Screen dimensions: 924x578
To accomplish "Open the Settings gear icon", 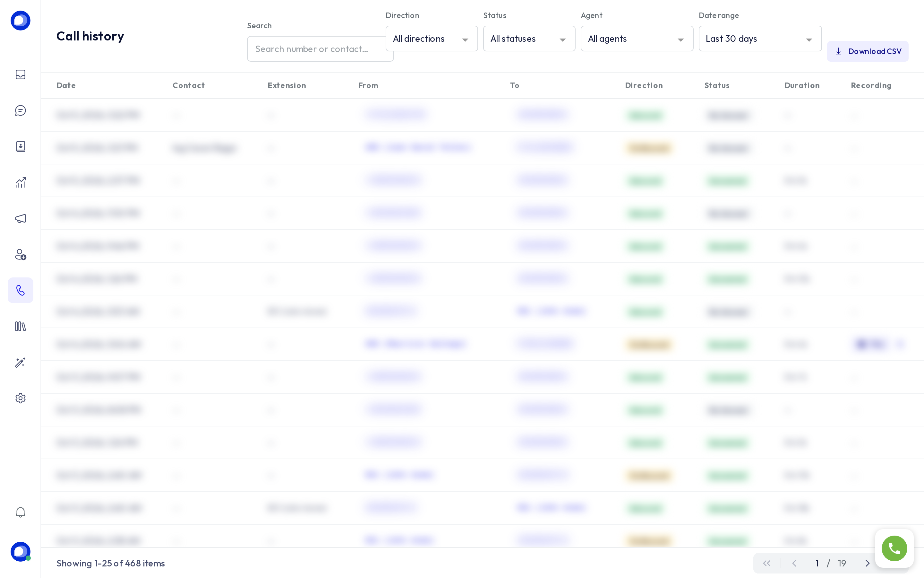I will (x=20, y=398).
